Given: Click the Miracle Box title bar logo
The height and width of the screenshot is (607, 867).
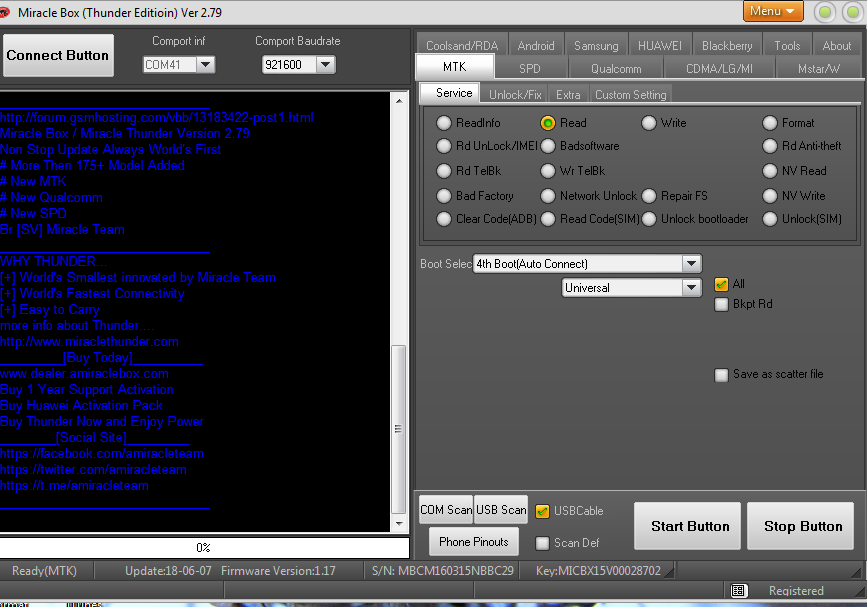Looking at the screenshot, I should pos(4,11).
